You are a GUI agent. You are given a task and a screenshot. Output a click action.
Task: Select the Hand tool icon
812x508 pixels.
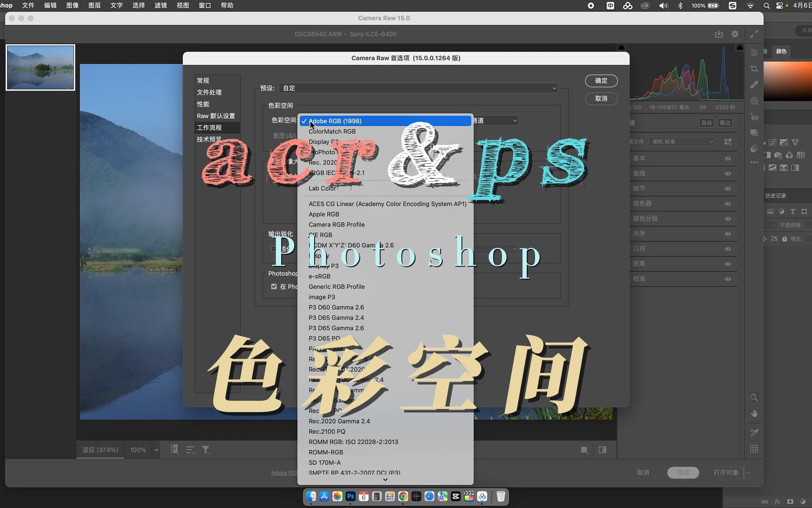[754, 414]
